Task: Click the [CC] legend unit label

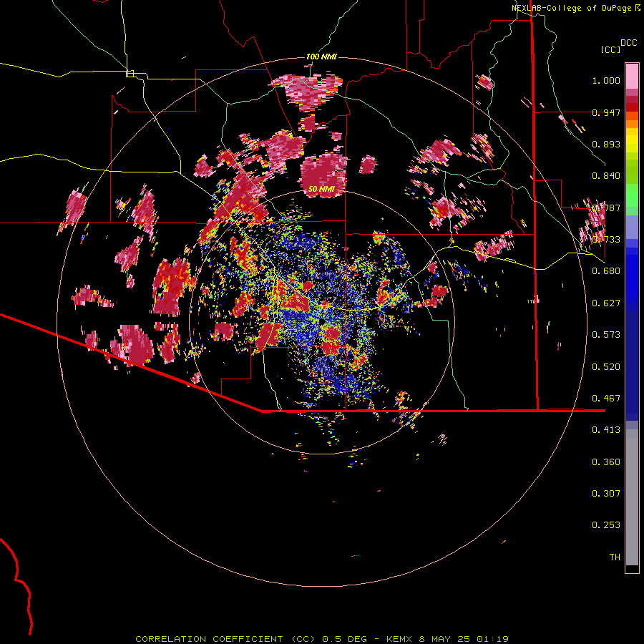Action: [610, 49]
